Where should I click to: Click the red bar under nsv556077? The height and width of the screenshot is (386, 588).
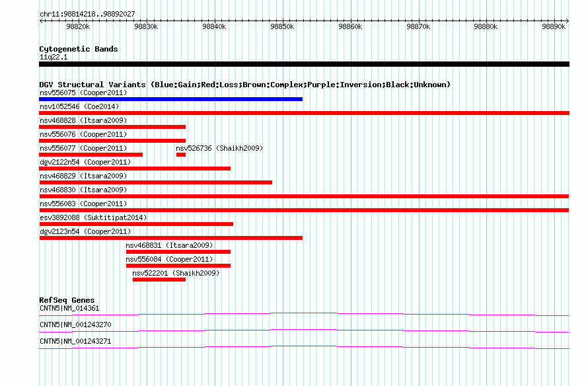[91, 155]
